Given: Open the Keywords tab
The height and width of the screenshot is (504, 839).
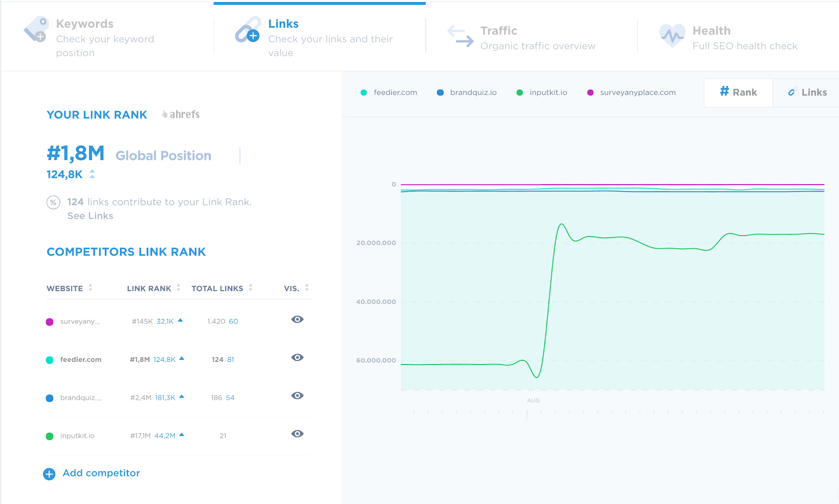Looking at the screenshot, I should point(107,36).
